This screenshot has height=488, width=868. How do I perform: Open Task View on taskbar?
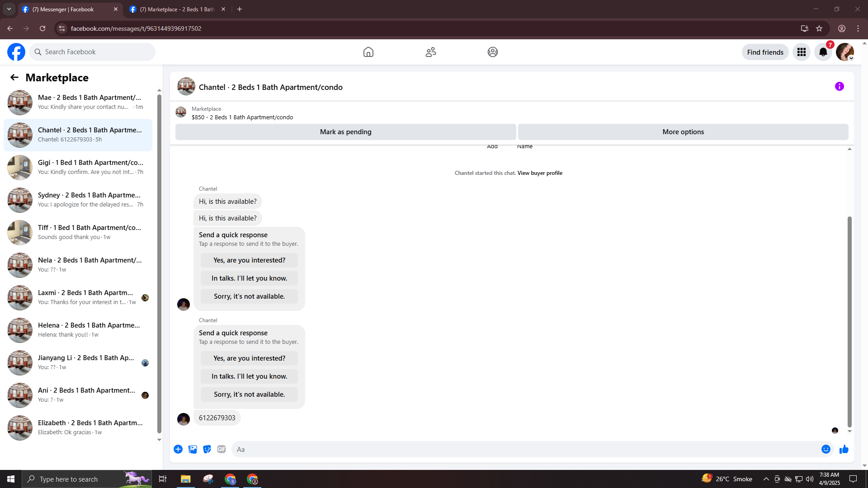(x=163, y=479)
